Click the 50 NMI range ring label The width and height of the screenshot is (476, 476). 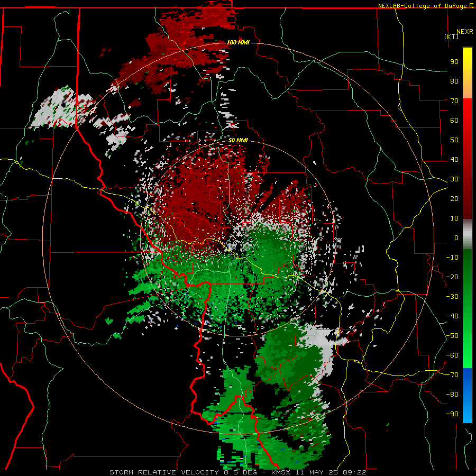pos(238,140)
